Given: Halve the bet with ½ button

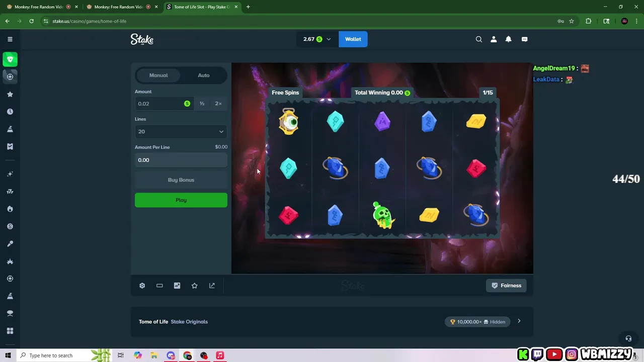Looking at the screenshot, I should point(202,104).
